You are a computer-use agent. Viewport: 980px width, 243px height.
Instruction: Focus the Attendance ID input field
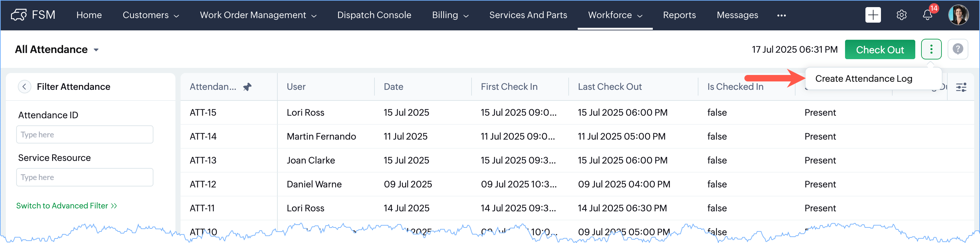coord(84,135)
